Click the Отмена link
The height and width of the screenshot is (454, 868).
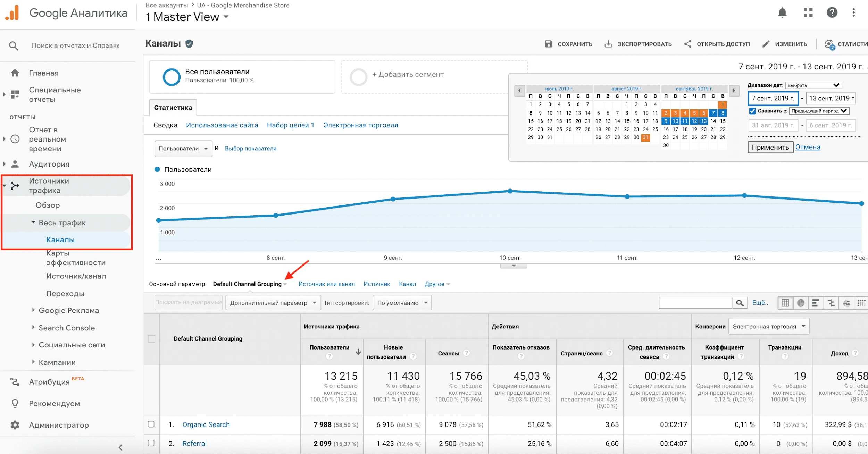point(808,147)
